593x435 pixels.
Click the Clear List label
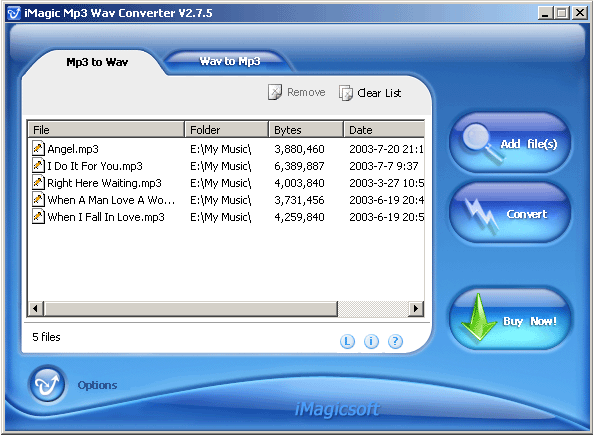(x=379, y=93)
